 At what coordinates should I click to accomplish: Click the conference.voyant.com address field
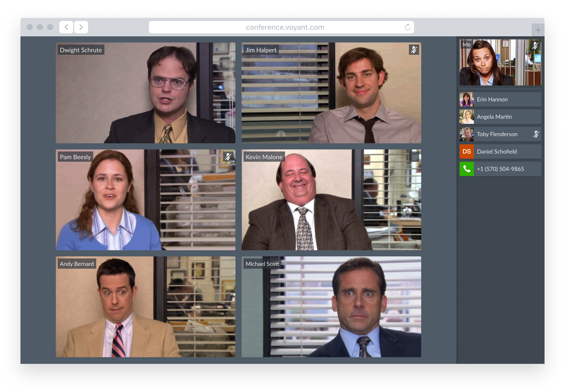point(281,27)
